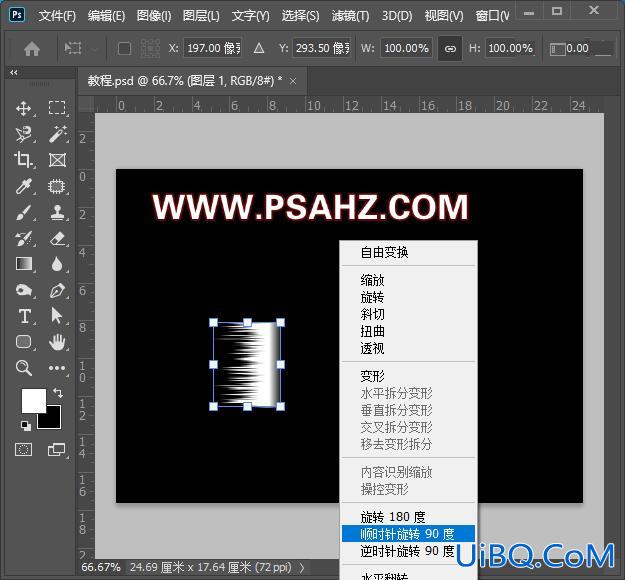Click the reference point location grid
Image resolution: width=625 pixels, height=580 pixels.
(150, 49)
